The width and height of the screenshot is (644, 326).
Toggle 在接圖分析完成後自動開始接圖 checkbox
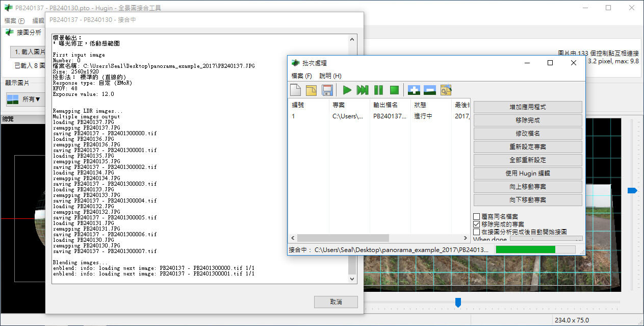[477, 232]
